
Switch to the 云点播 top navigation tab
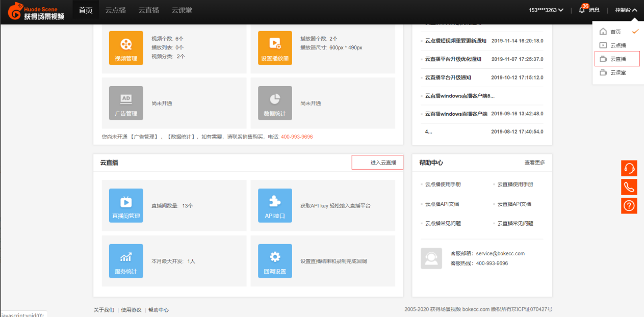[115, 10]
